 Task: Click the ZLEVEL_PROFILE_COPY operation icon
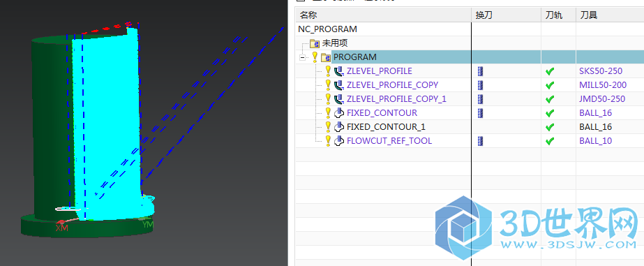339,85
